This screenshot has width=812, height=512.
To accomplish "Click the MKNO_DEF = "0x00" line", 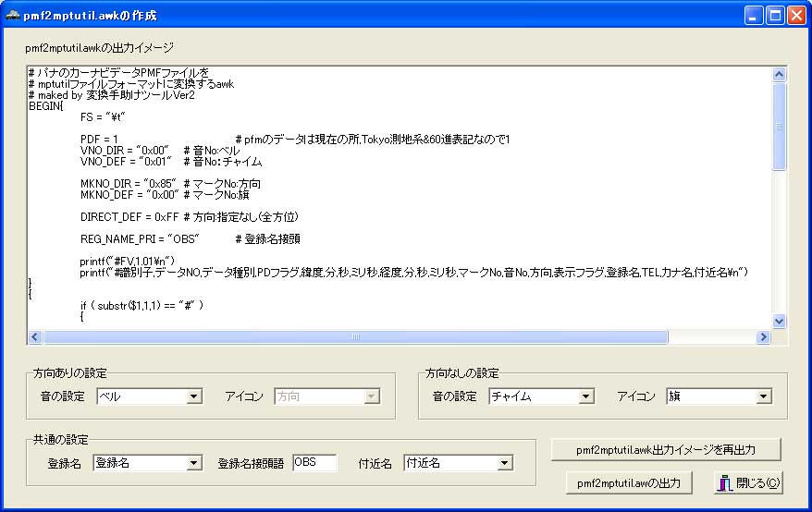I will pos(165,195).
